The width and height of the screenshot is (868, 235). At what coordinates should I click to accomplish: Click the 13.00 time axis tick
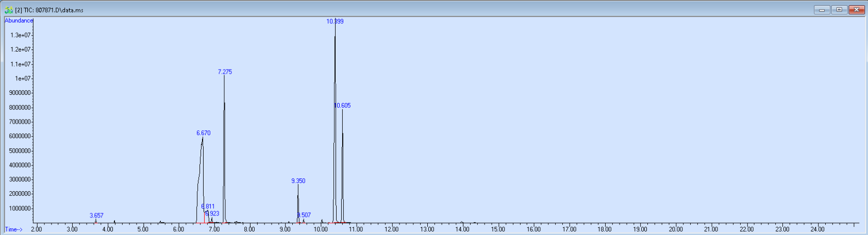[427, 229]
